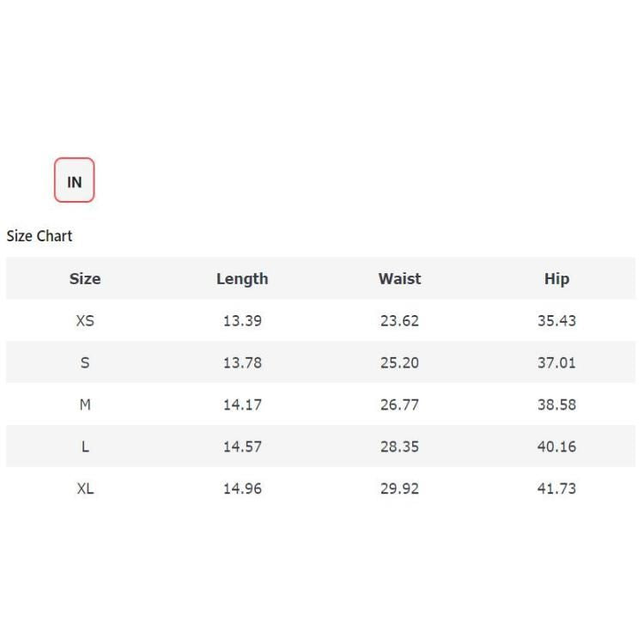Select the XS size row label

tap(85, 321)
